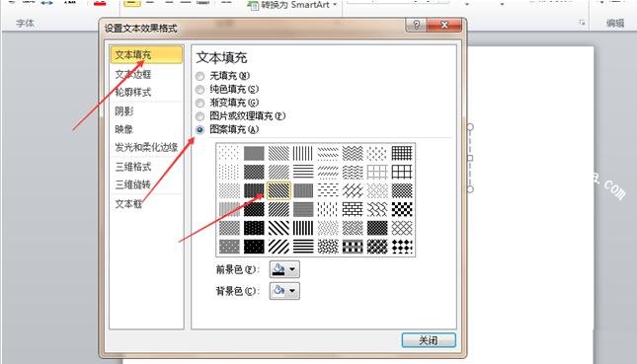This screenshot has height=364, width=637.
Task: Select 图片或纹理填充 picture fill option
Action: [199, 116]
